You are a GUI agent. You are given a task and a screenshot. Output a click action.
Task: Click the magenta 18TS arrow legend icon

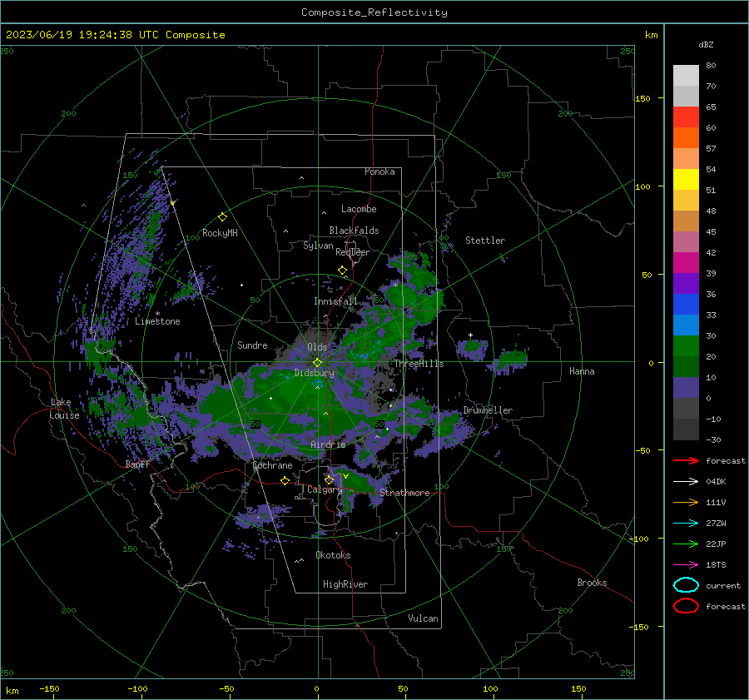point(686,565)
